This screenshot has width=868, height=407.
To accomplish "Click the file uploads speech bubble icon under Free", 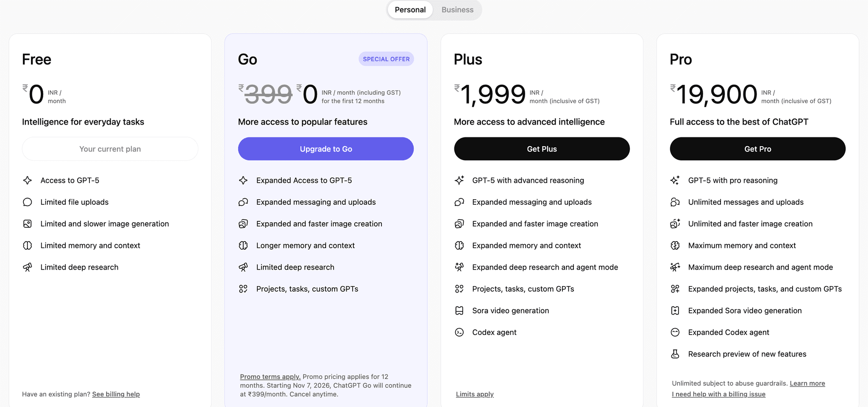I will (x=28, y=202).
